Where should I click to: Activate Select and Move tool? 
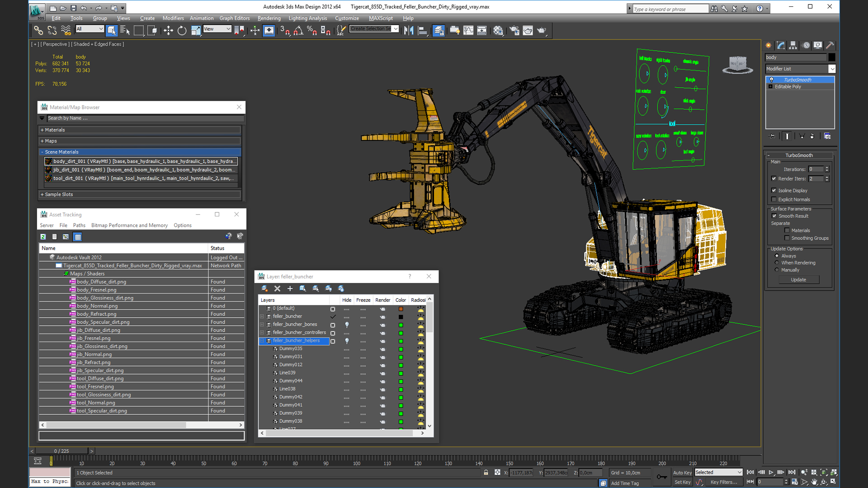coord(168,30)
